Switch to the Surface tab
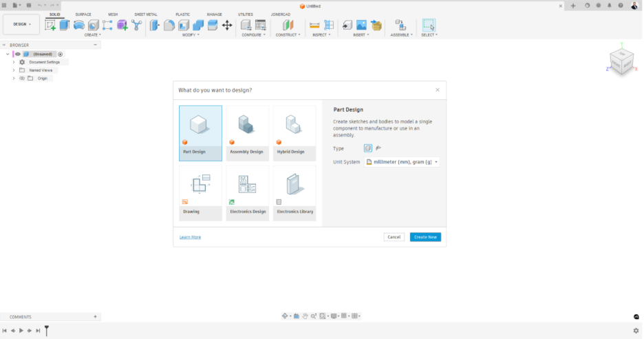 click(83, 14)
